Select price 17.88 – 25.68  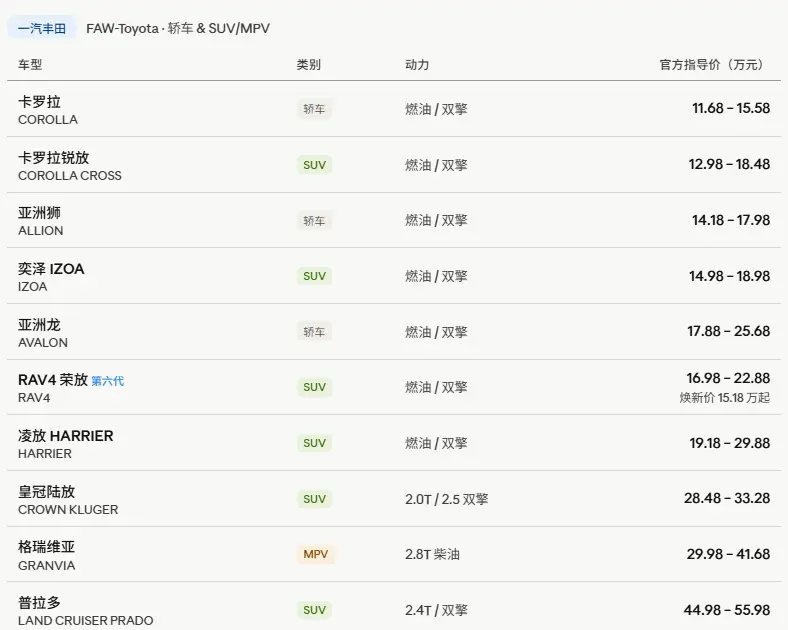pos(729,331)
